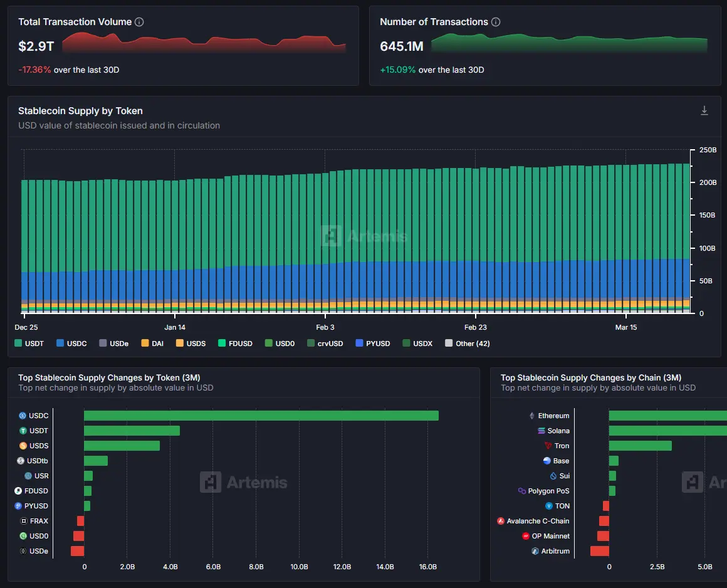Click the USDe token icon in supply changes

[23, 551]
